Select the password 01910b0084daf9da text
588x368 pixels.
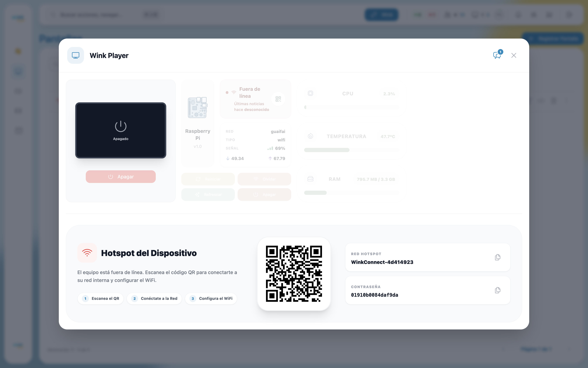(375, 295)
